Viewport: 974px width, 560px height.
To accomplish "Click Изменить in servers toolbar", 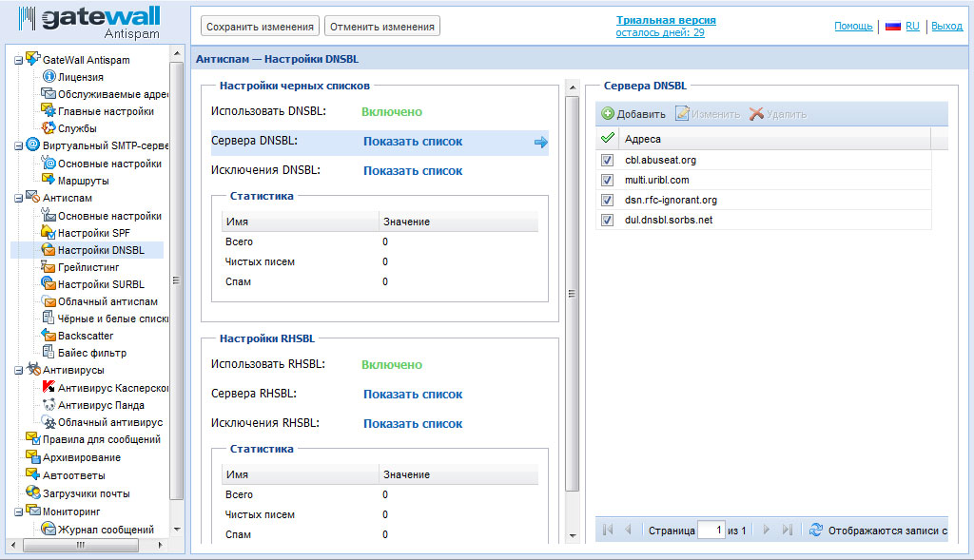I will click(x=708, y=114).
